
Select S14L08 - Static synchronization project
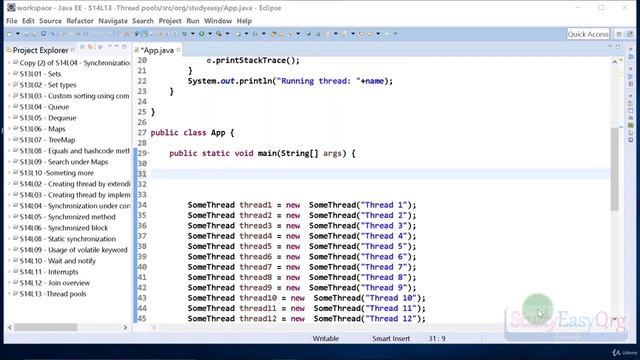click(67, 239)
